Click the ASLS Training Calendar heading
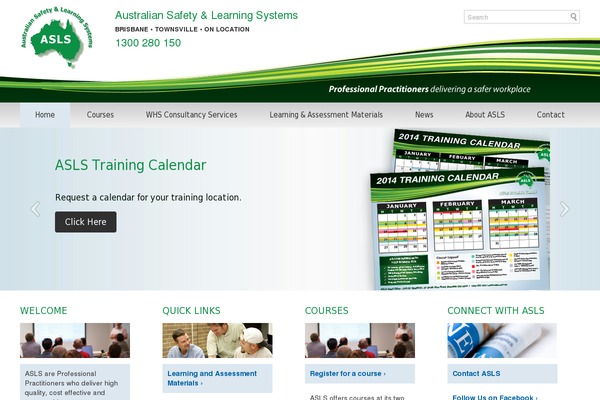 tap(130, 165)
